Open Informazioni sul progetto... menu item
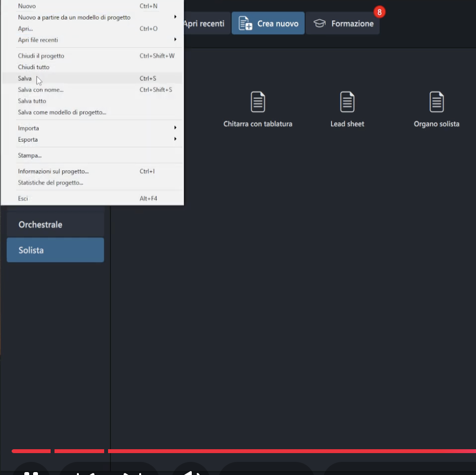This screenshot has width=476, height=475. pyautogui.click(x=54, y=171)
